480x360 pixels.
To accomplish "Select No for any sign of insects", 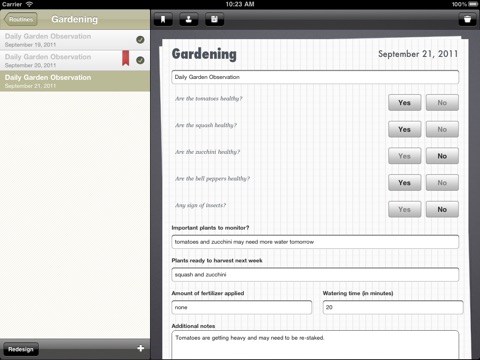I will coord(442,209).
